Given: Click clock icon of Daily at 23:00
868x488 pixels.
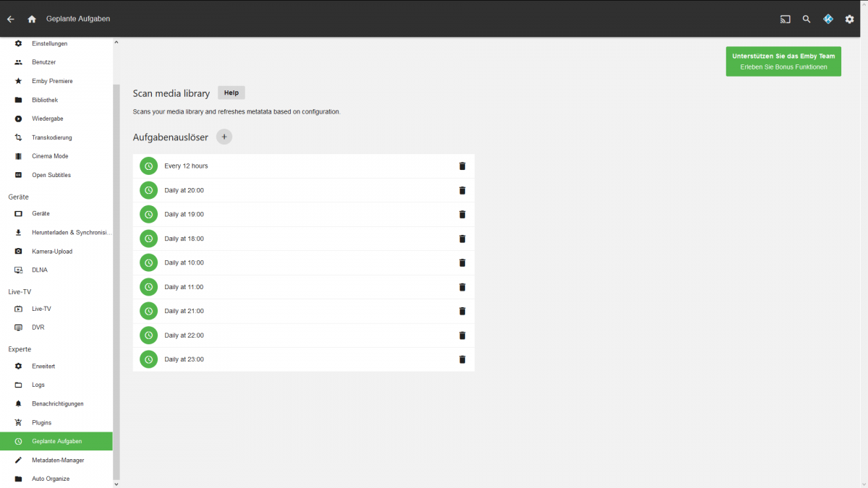Looking at the screenshot, I should pos(148,359).
